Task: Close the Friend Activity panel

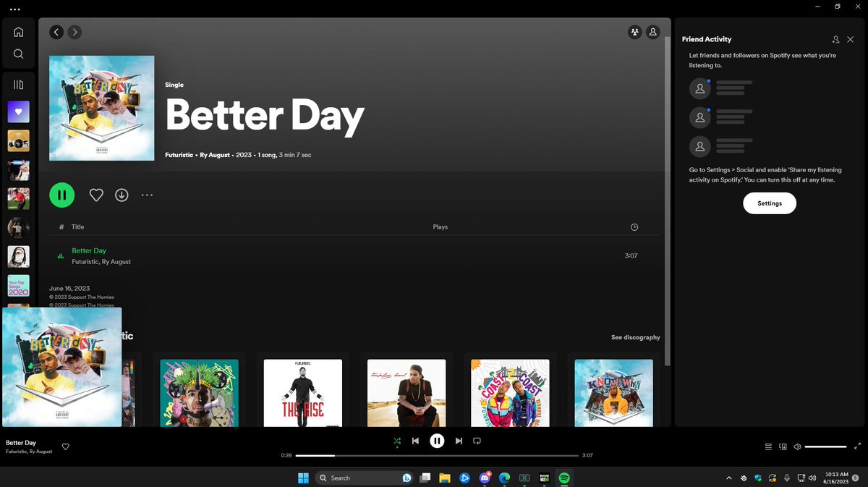Action: tap(850, 39)
